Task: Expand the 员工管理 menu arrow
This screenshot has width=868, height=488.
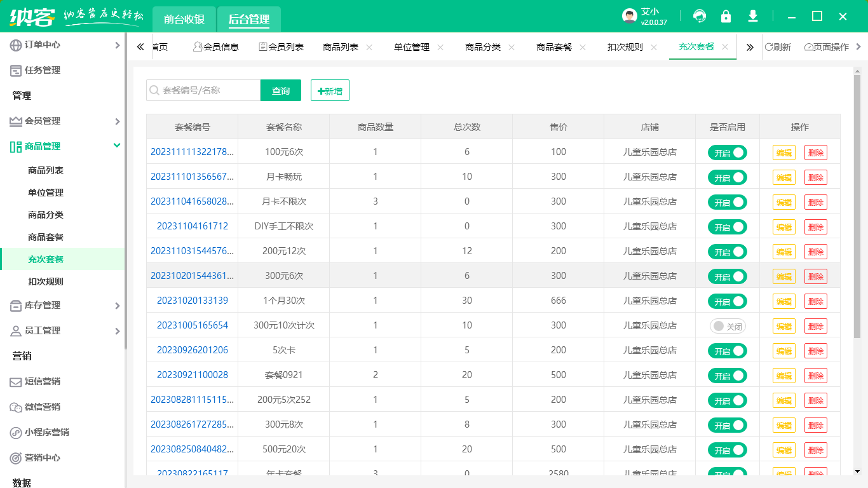Action: [117, 331]
